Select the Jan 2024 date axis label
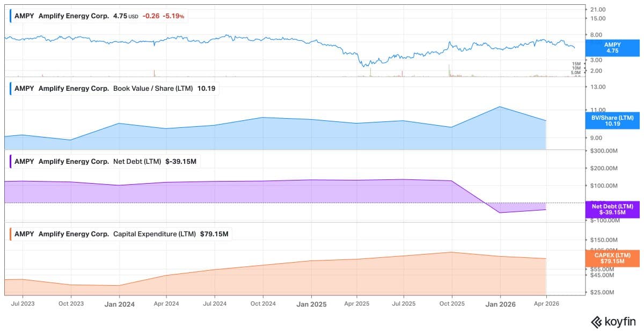Viewport: 644px width, 333px height. [119, 304]
